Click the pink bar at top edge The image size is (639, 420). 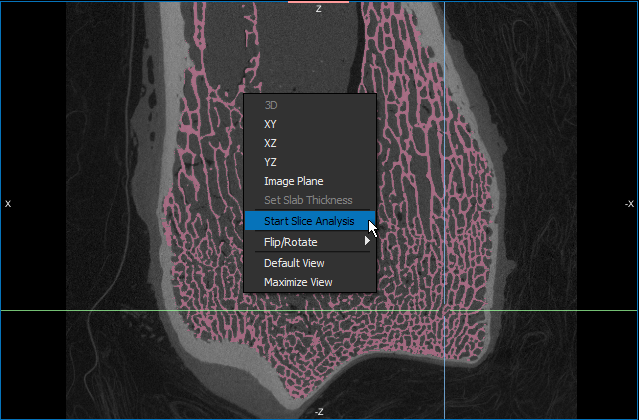point(318,2)
